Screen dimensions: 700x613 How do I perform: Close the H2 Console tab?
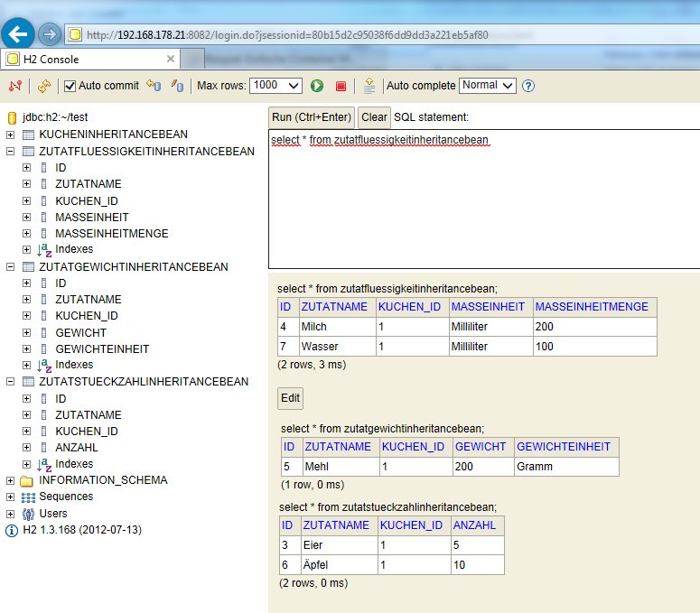(x=170, y=59)
